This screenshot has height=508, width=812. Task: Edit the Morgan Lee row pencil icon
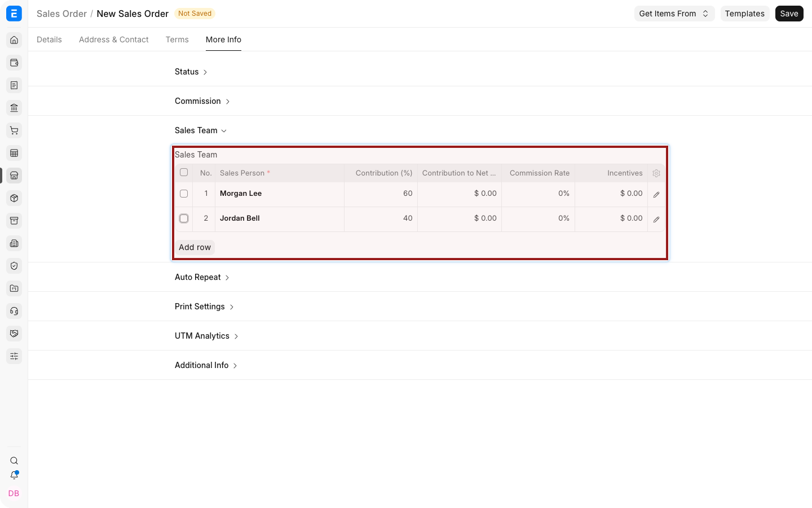pos(656,195)
